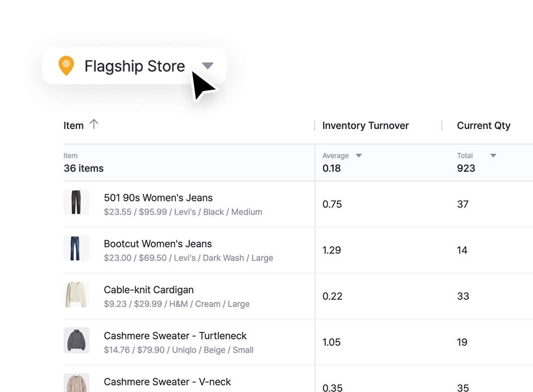
Task: Click the average turnover 0.18 value
Action: 331,168
